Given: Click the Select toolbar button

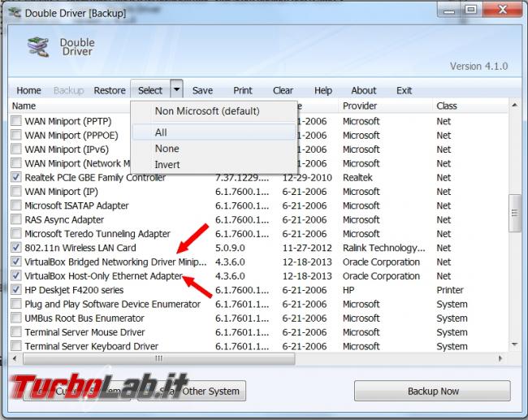Looking at the screenshot, I should pyautogui.click(x=150, y=90).
